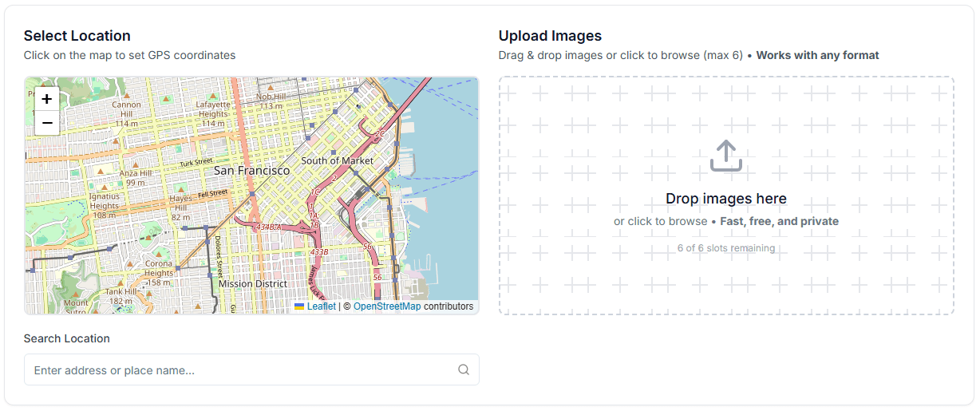The height and width of the screenshot is (411, 980).
Task: Click highway exit '433B' on the map
Action: tap(319, 251)
